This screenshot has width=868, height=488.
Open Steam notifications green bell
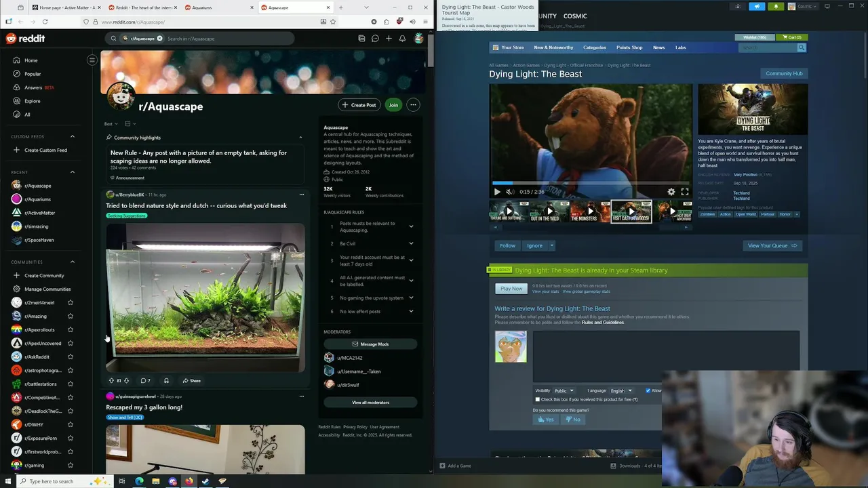point(776,7)
